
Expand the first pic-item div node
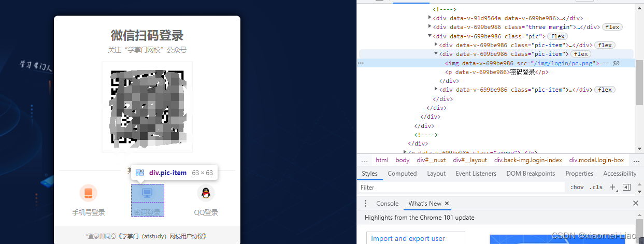(x=436, y=45)
